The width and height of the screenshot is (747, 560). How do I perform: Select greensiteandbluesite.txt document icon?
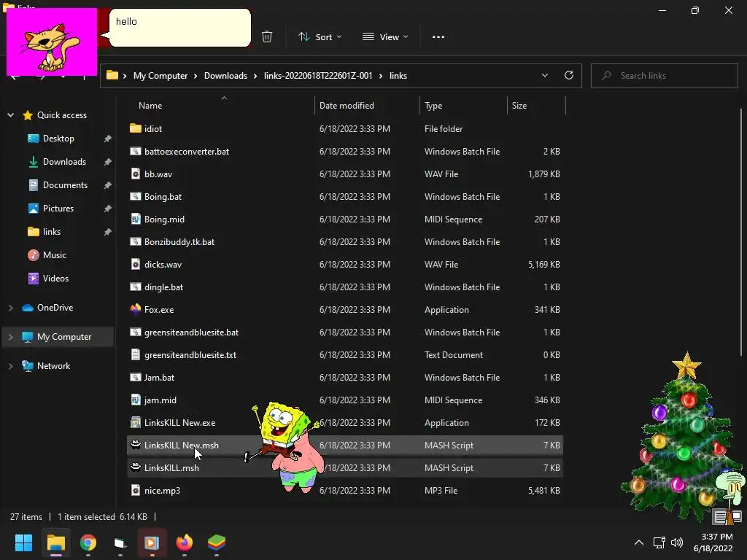[x=135, y=354]
